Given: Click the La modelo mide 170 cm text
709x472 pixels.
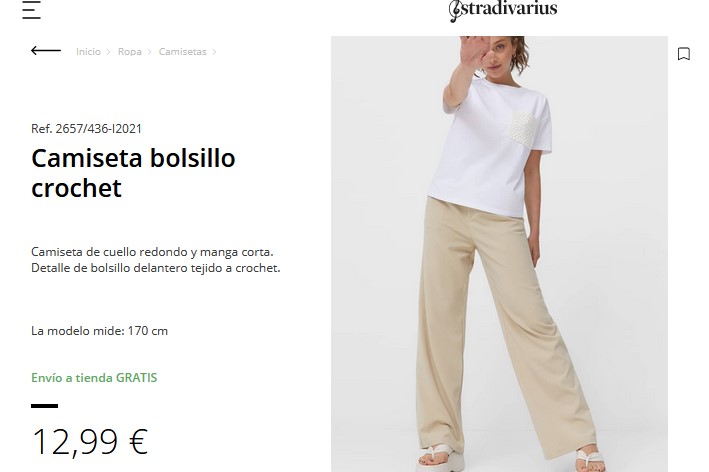Looking at the screenshot, I should 99,331.
